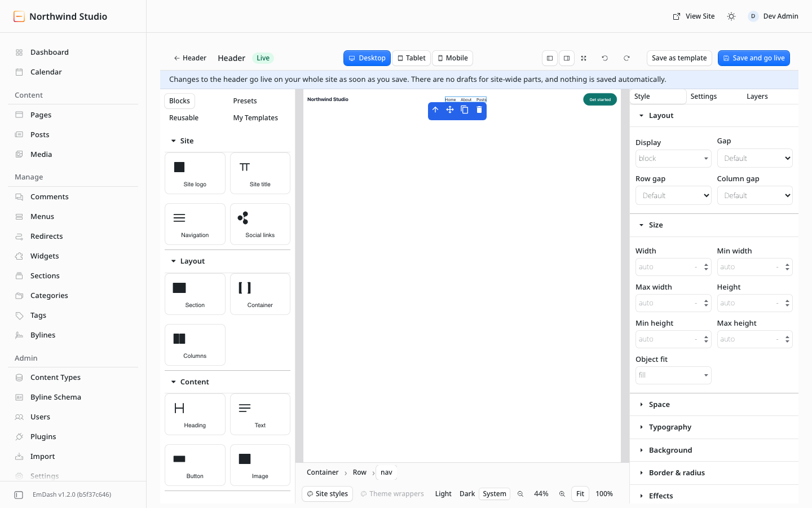Open the Object fit dropdown

pyautogui.click(x=673, y=375)
